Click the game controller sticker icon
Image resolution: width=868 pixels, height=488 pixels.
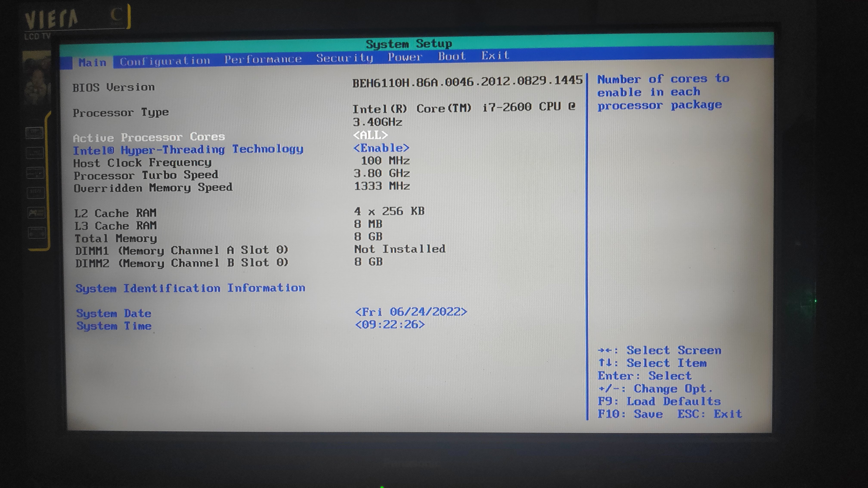[x=36, y=213]
